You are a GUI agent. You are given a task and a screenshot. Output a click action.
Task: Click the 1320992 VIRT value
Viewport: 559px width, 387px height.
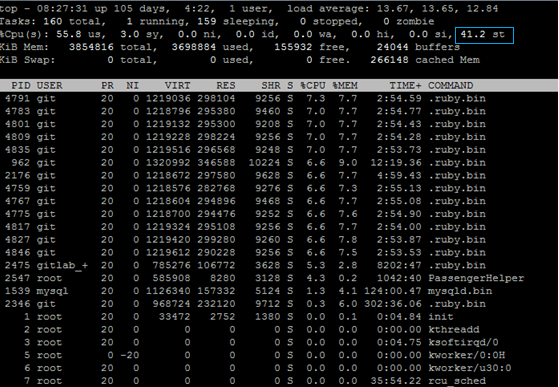point(168,163)
